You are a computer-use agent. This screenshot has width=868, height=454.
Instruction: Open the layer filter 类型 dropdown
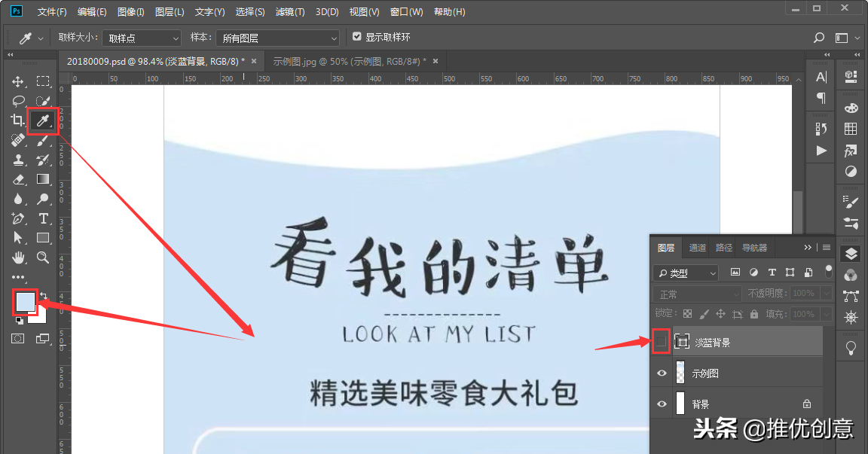click(686, 273)
